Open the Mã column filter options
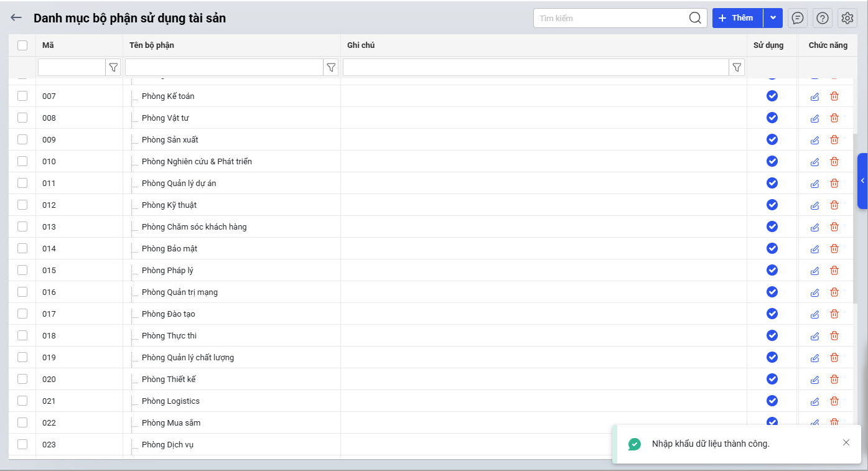Image resolution: width=868 pixels, height=471 pixels. [113, 67]
